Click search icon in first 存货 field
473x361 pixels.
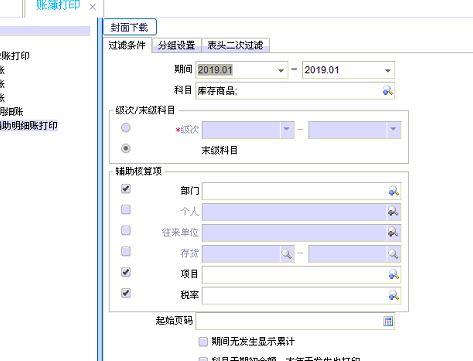[287, 254]
